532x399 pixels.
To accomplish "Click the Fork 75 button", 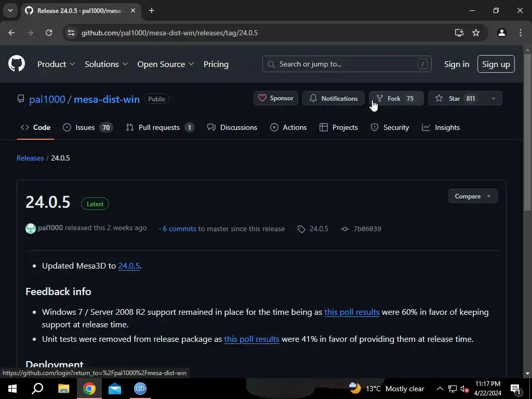I will pos(396,98).
